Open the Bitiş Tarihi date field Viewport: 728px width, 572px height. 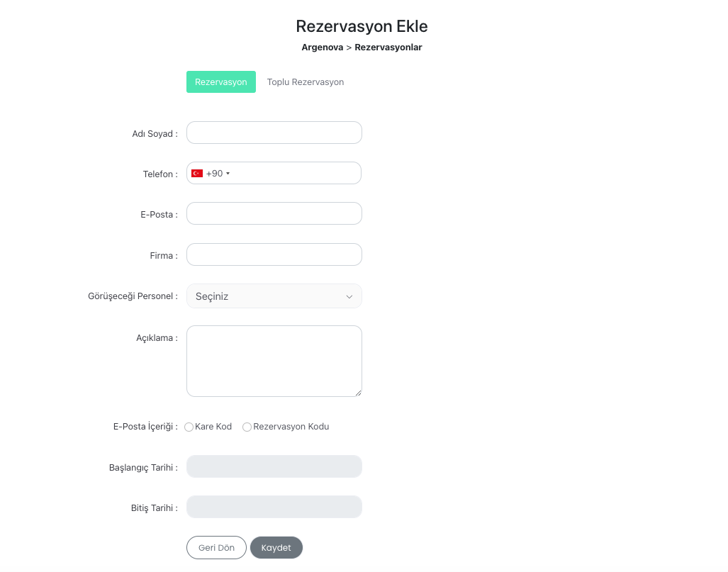(x=274, y=507)
